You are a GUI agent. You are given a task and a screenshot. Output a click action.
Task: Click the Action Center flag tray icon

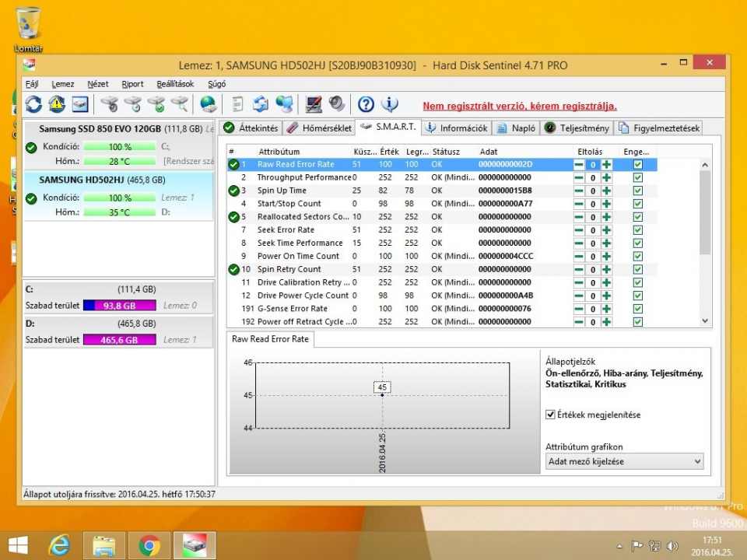pos(637,546)
